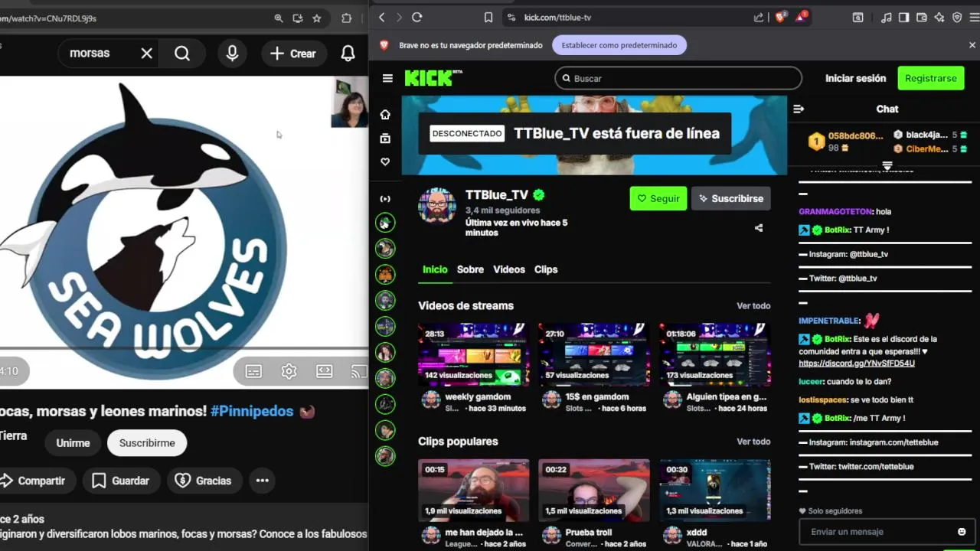Click Guardar under the YouTube video
The image size is (980, 551).
tap(121, 481)
